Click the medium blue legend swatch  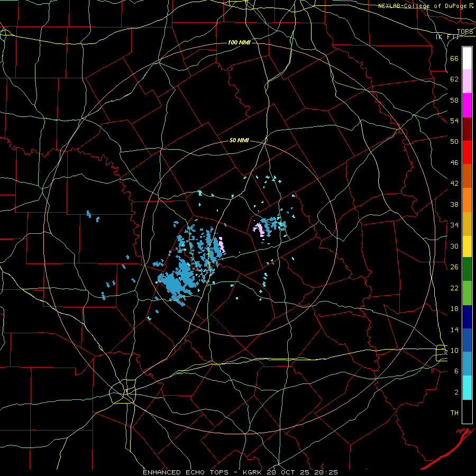[467, 340]
